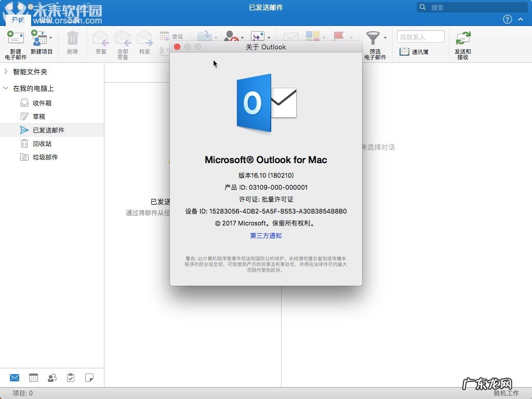Click the 搜索 search field
The image size is (532, 399).
pyautogui.click(x=473, y=7)
